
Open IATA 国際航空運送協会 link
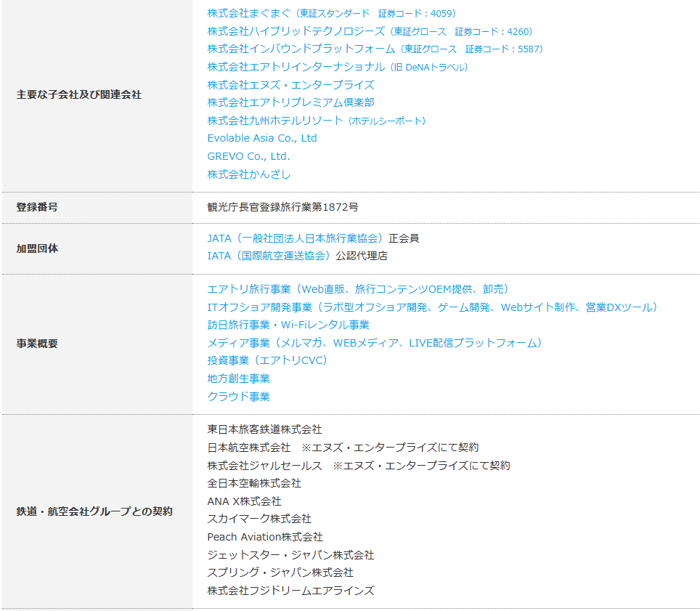pos(269,256)
